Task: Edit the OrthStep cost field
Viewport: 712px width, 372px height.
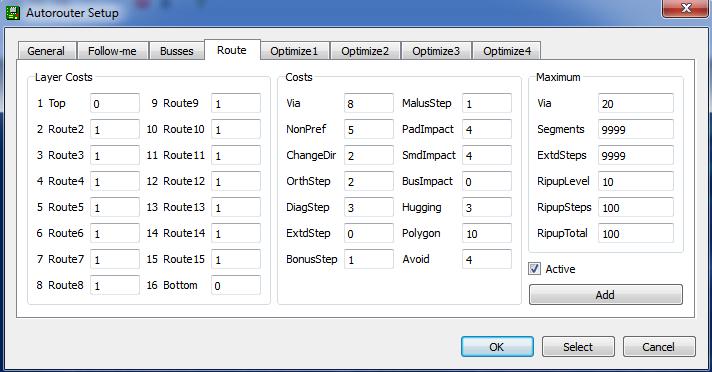Action: [x=369, y=181]
